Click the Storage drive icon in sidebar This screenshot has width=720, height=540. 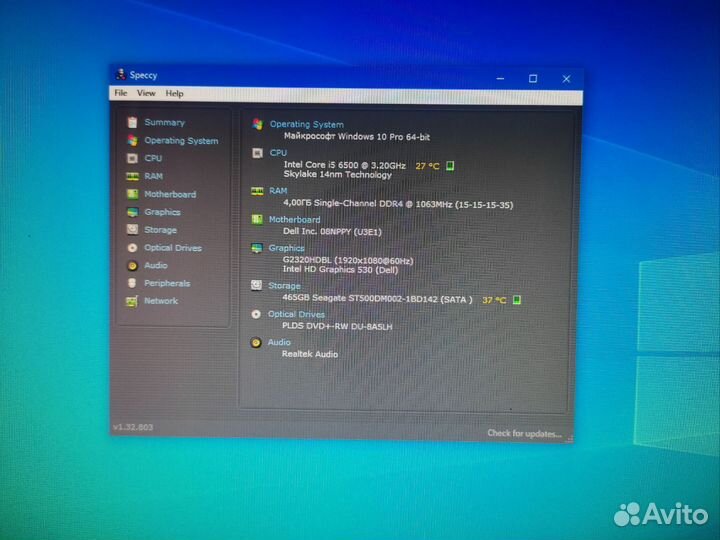132,230
